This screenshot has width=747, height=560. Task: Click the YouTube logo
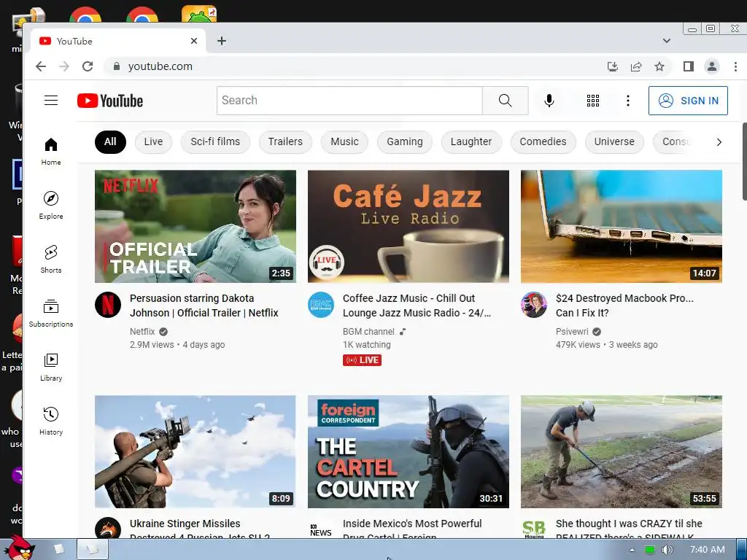pyautogui.click(x=110, y=101)
